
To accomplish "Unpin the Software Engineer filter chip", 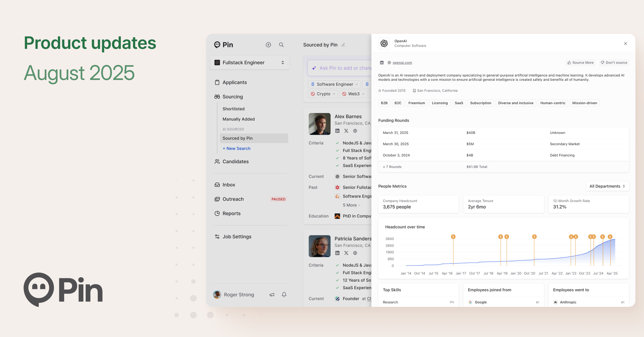I will click(313, 84).
